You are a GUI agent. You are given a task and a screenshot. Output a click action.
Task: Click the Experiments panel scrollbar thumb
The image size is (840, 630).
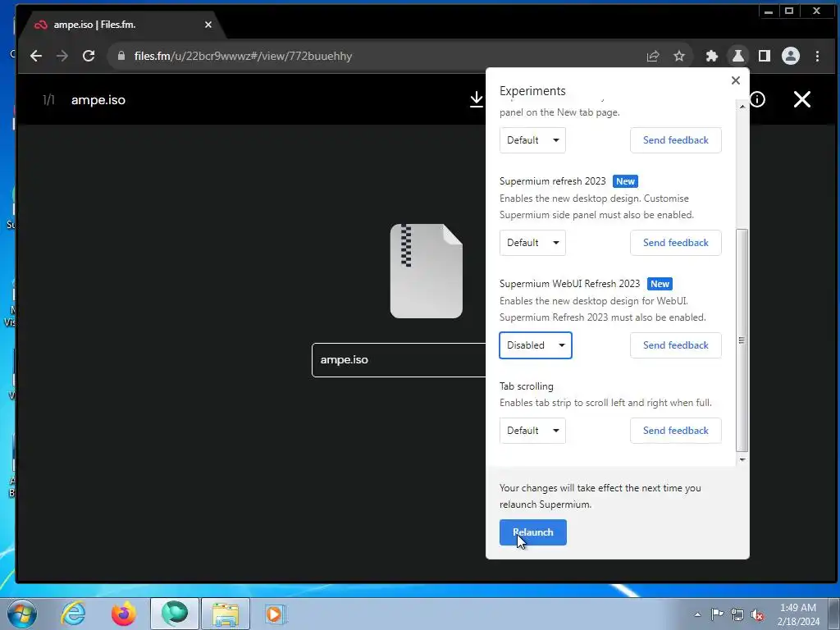coord(742,340)
